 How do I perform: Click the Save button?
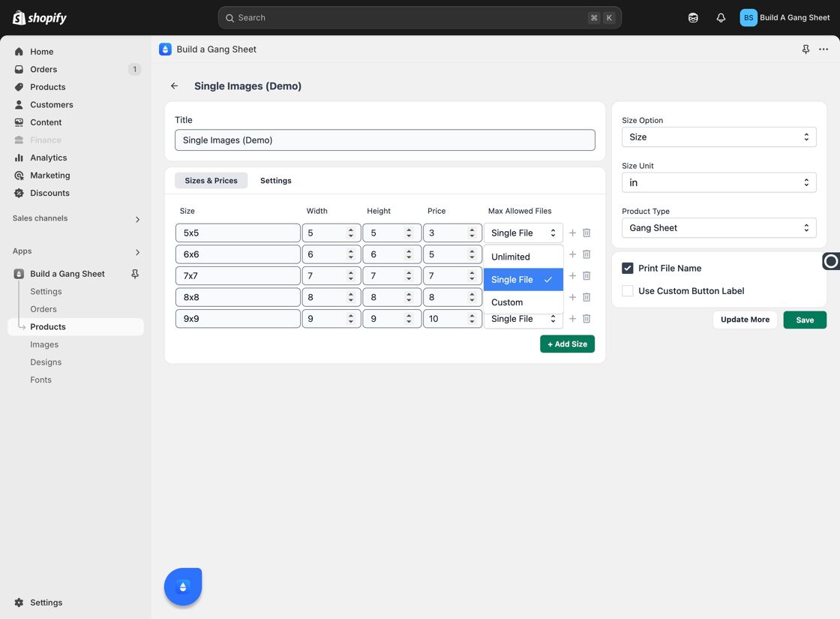[x=805, y=320]
